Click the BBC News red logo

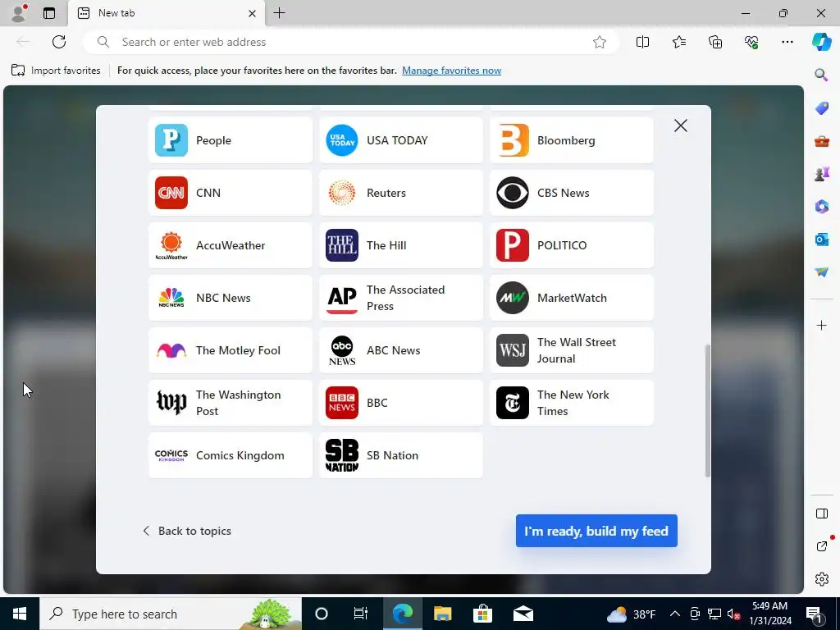pyautogui.click(x=342, y=403)
